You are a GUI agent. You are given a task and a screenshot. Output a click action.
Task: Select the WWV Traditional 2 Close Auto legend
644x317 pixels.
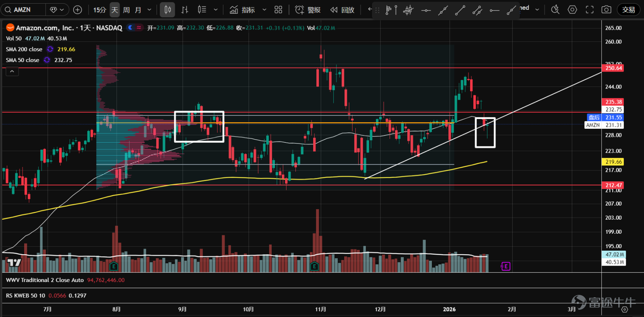tap(45, 280)
